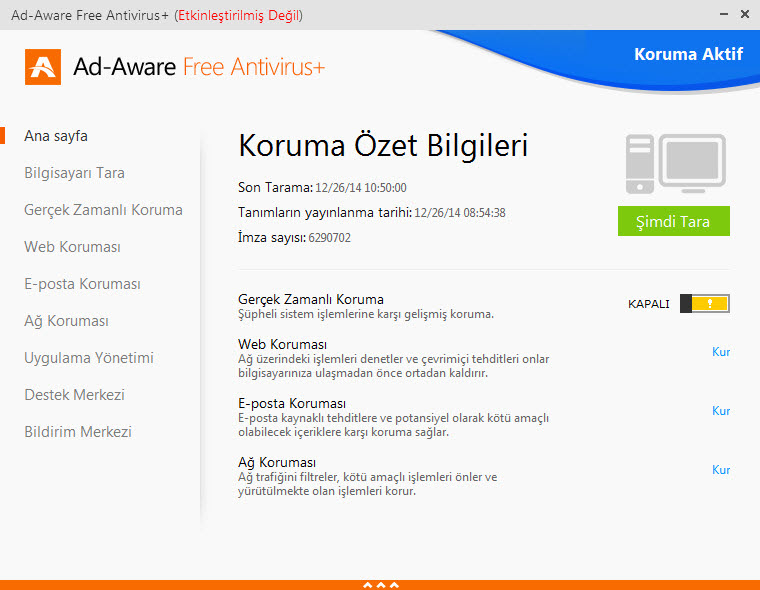Image resolution: width=760 pixels, height=590 pixels.
Task: Open Bildirim Merkezi sidebar item
Action: 78,431
